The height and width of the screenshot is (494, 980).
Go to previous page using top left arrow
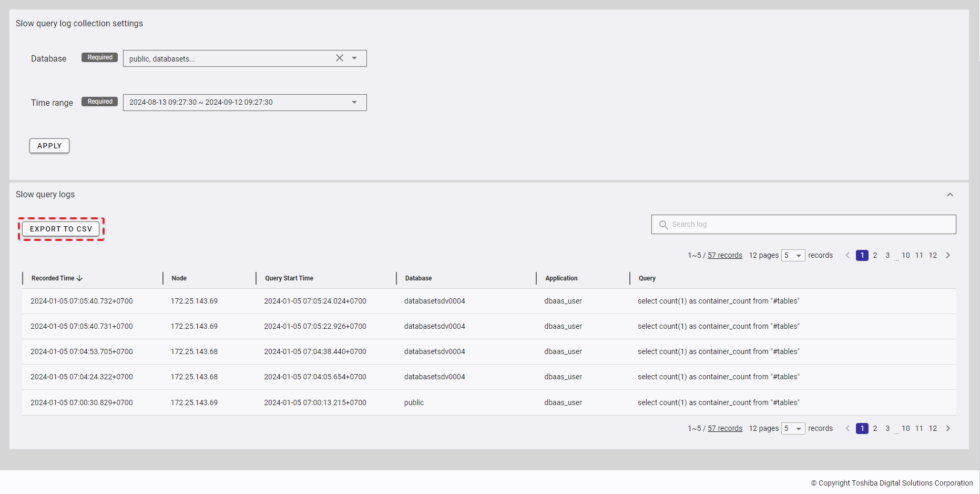[848, 256]
